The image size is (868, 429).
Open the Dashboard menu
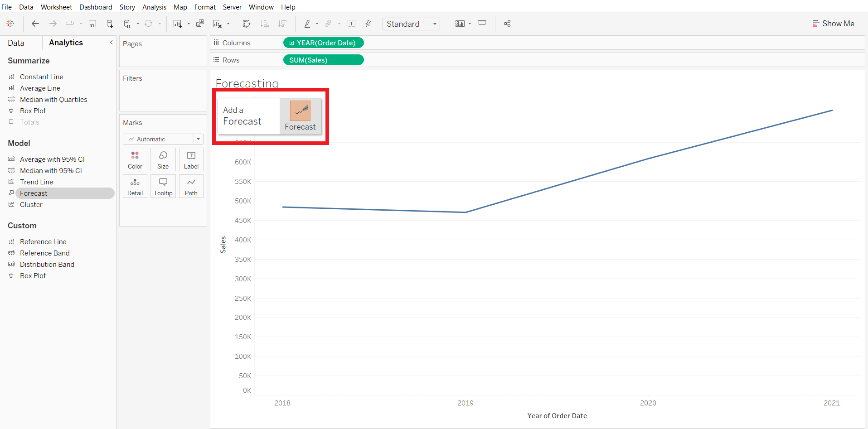96,7
